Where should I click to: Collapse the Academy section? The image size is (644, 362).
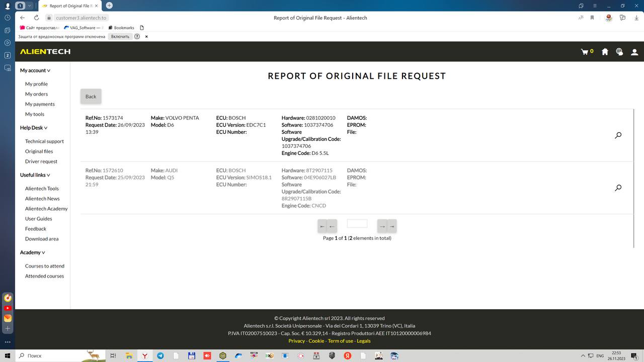pyautogui.click(x=33, y=252)
